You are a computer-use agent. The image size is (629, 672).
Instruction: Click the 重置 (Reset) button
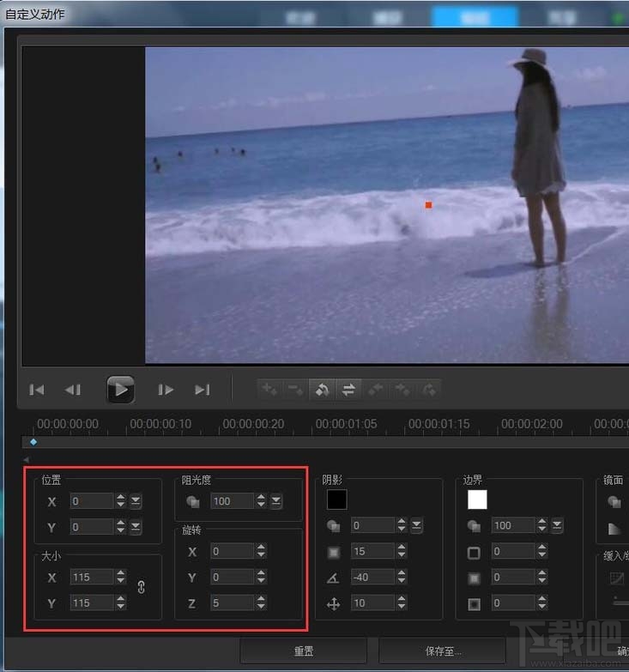pyautogui.click(x=304, y=651)
